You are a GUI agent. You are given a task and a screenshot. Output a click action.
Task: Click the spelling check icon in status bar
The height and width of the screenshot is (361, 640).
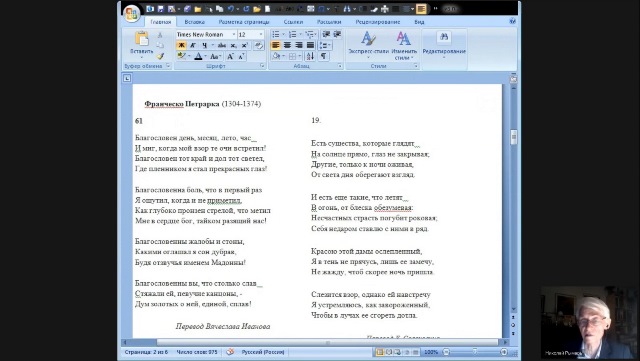point(230,352)
